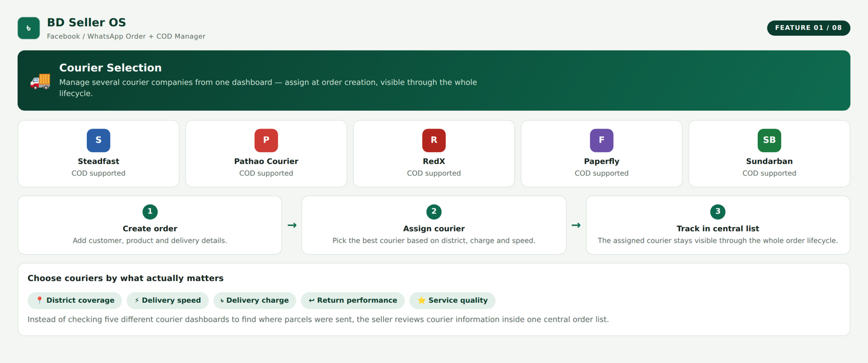Open the Steadfast courier card
This screenshot has width=868, height=363.
point(98,154)
